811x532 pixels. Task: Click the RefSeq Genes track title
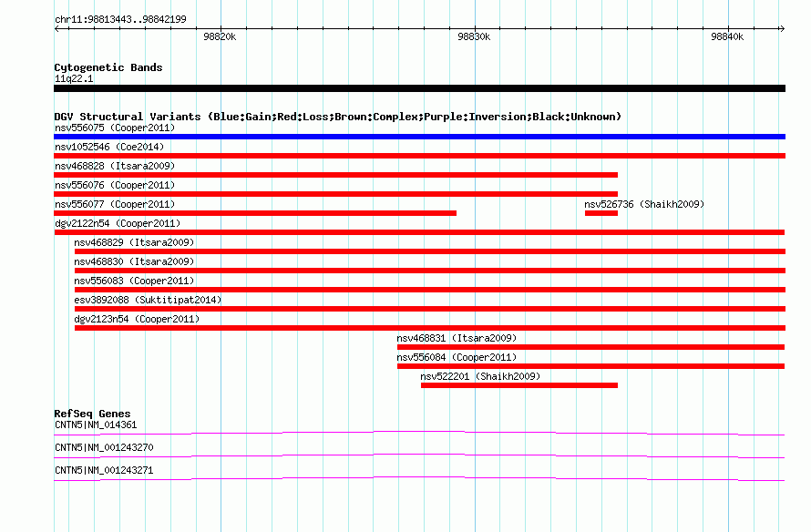[92, 414]
